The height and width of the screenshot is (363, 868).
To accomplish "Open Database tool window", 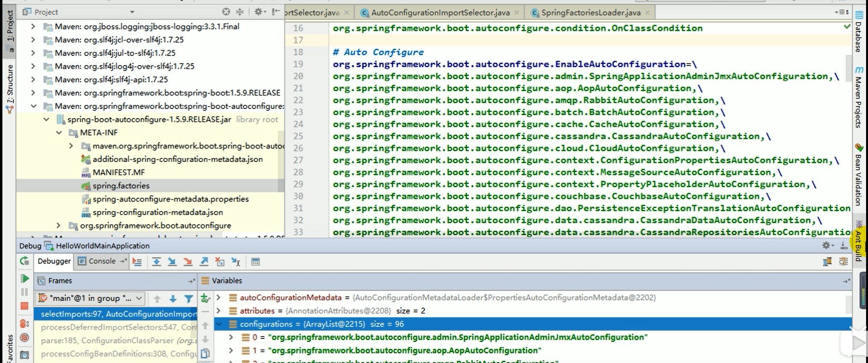I will click(859, 32).
